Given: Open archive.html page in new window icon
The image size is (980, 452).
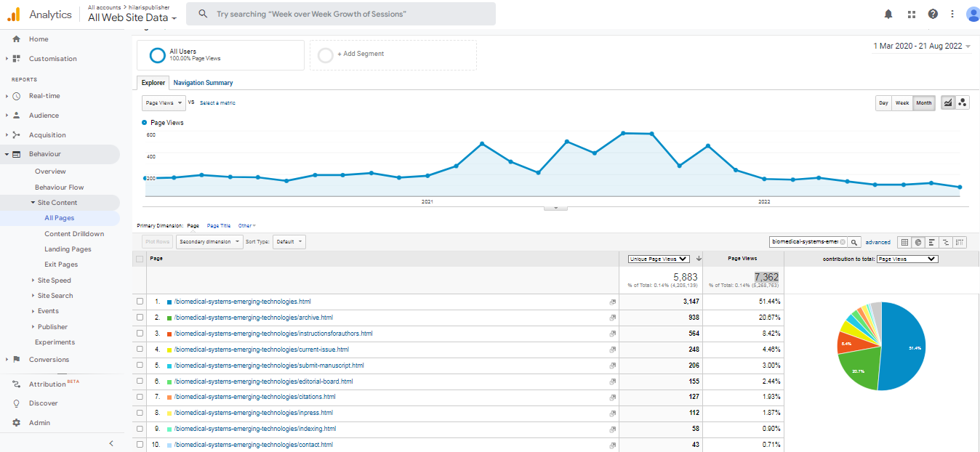Looking at the screenshot, I should tap(612, 318).
